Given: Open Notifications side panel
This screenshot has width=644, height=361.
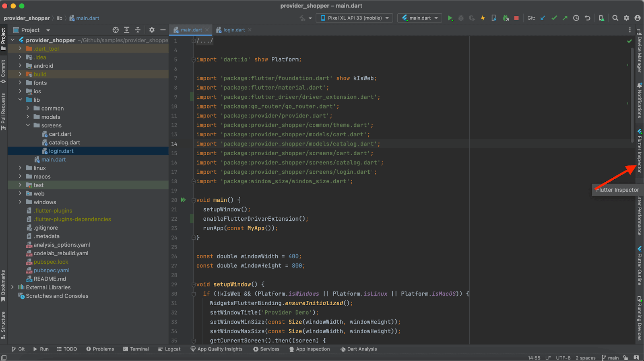Looking at the screenshot, I should click(x=639, y=101).
